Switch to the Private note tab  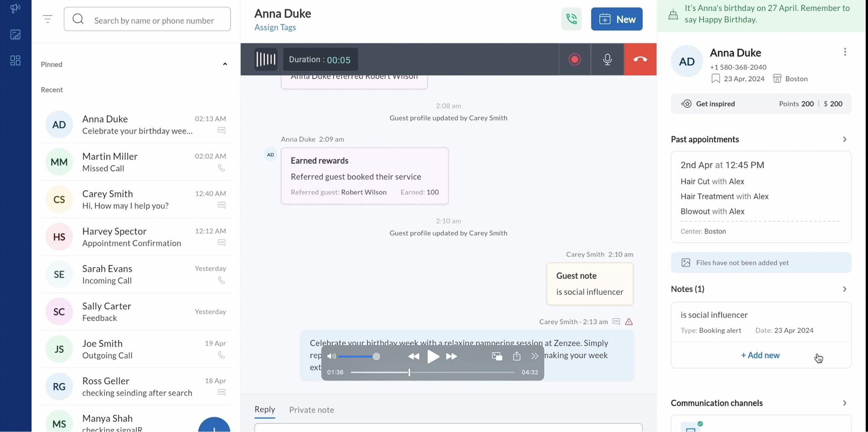pyautogui.click(x=311, y=410)
